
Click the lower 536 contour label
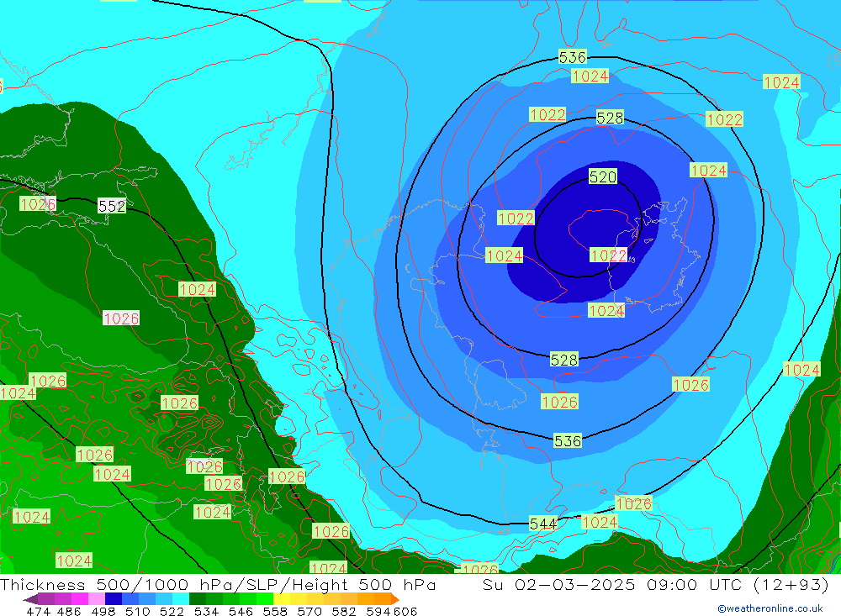pos(567,440)
